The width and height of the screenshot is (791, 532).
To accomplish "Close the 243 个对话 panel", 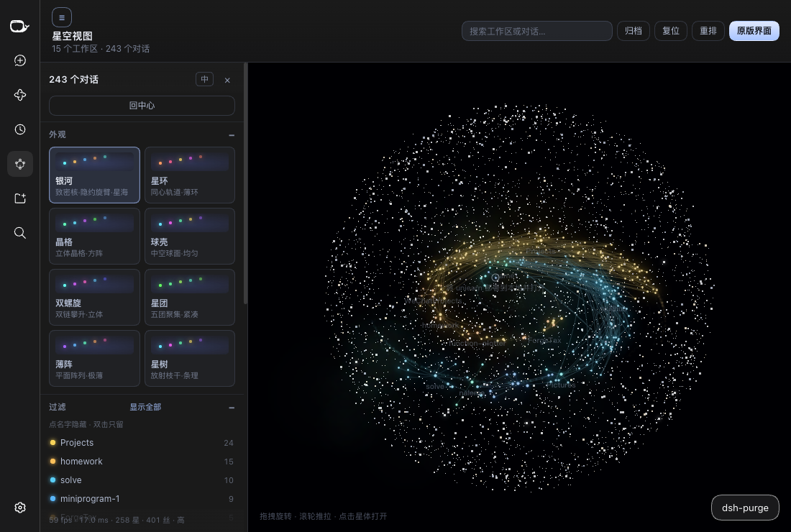I will coord(227,81).
